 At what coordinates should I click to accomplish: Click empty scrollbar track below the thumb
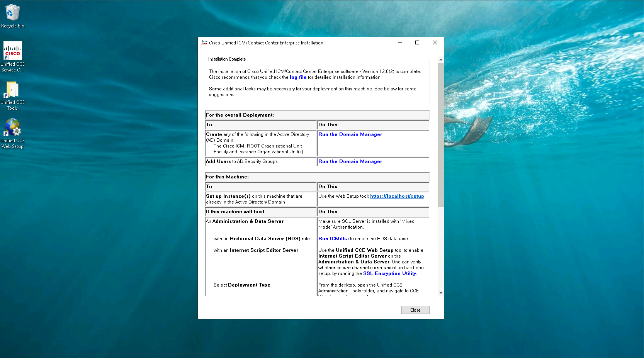(x=441, y=251)
